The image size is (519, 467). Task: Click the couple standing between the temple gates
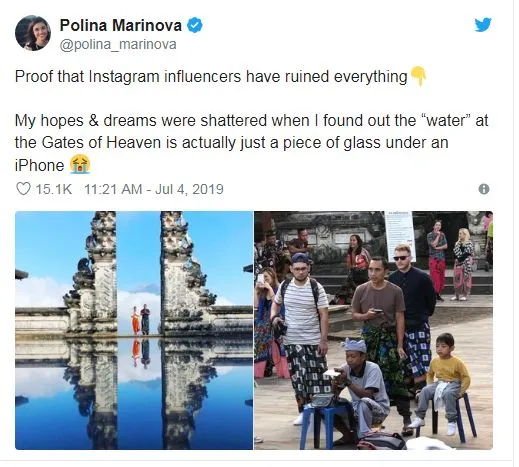tap(140, 319)
